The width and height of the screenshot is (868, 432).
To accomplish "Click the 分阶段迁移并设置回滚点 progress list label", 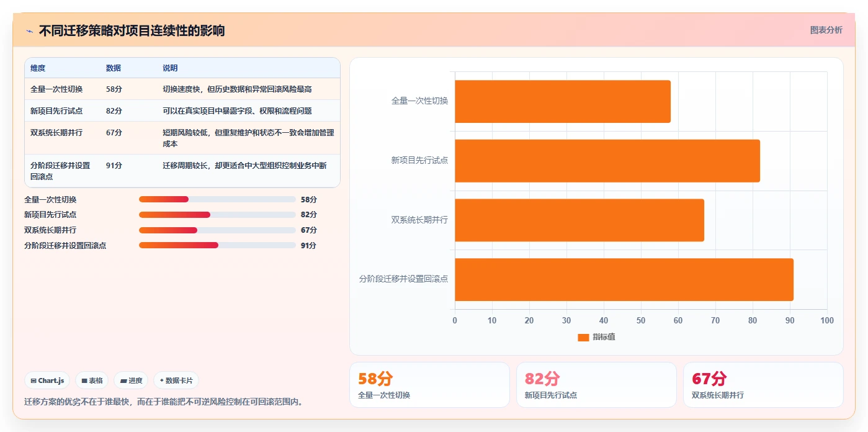I will point(65,245).
